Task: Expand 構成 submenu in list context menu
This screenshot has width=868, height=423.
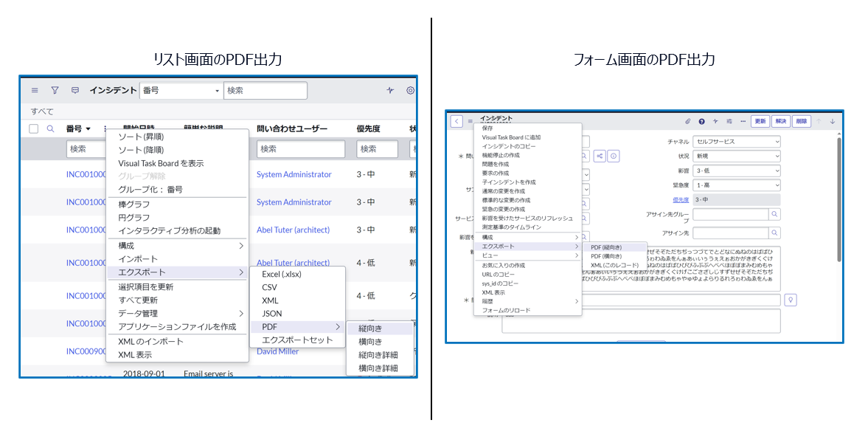Action: pos(177,246)
